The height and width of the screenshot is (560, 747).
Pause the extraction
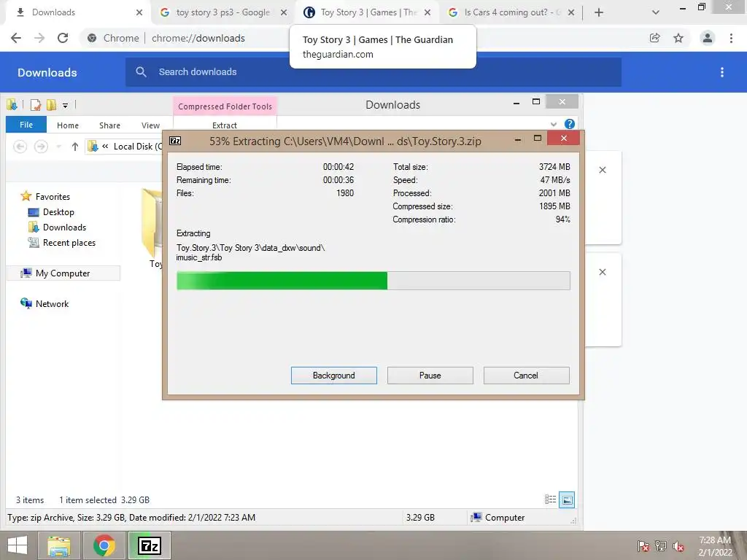[430, 376]
